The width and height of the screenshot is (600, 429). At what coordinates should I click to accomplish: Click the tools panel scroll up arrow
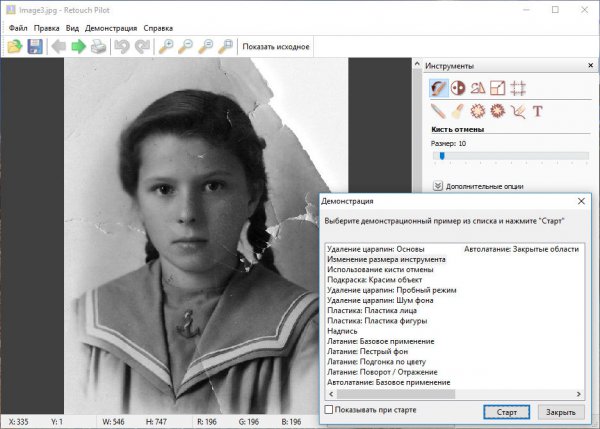417,64
